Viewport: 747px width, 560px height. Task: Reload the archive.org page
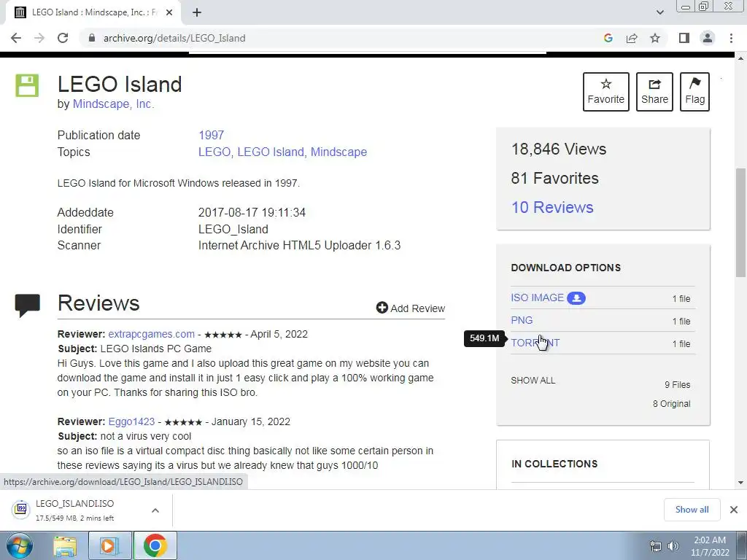[63, 38]
